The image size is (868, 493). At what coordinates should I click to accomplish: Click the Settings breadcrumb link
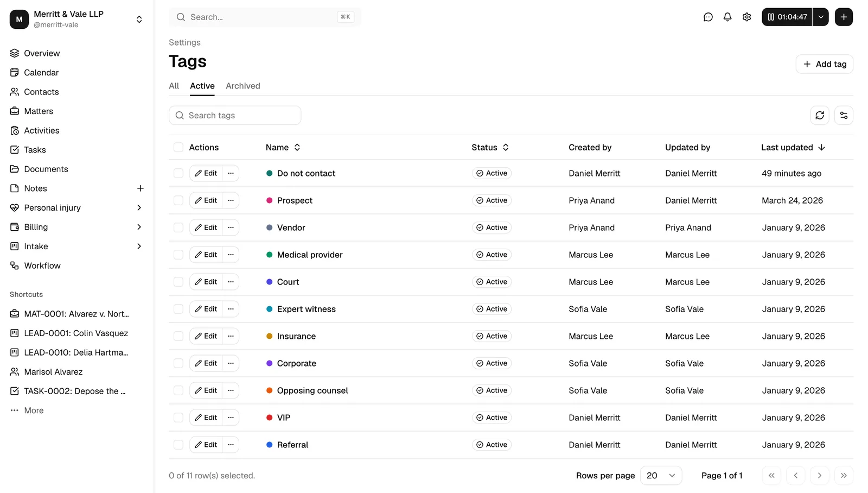point(184,42)
